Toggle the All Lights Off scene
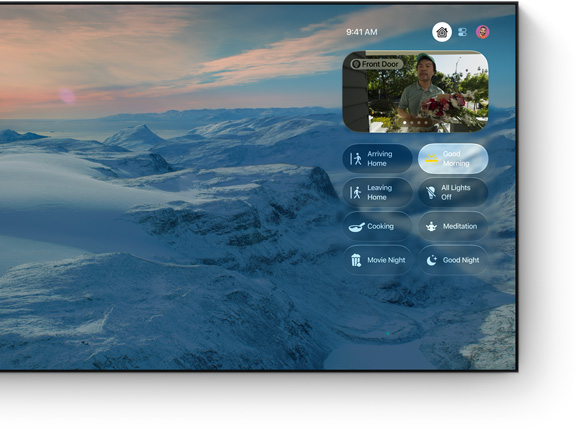The width and height of the screenshot is (581, 434). tap(453, 192)
